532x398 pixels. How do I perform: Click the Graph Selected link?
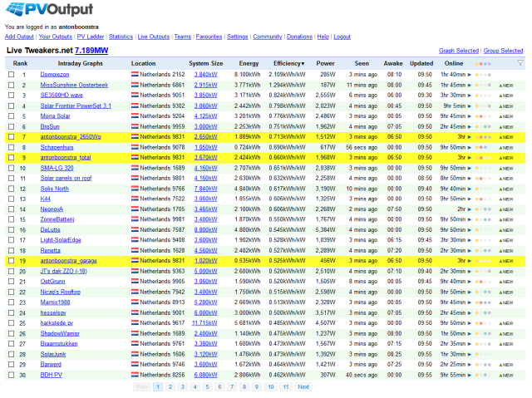tap(459, 51)
